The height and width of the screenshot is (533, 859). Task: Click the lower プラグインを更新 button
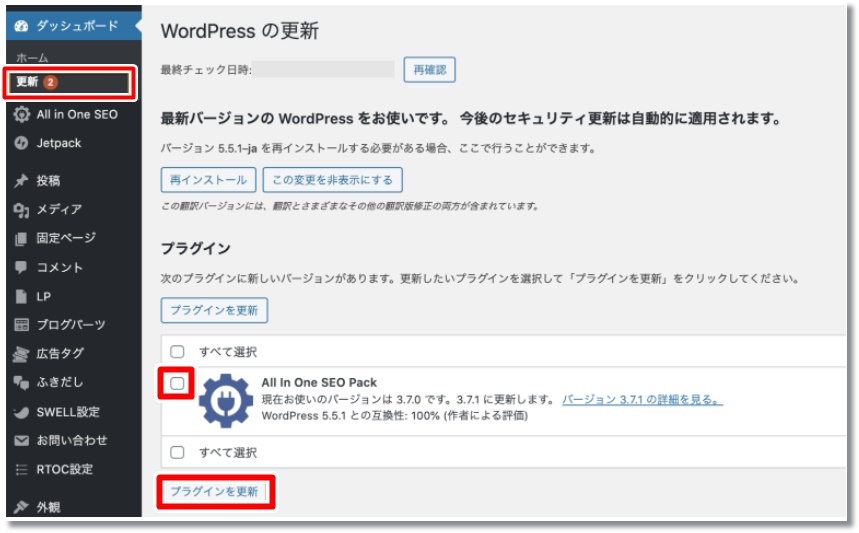[x=214, y=491]
